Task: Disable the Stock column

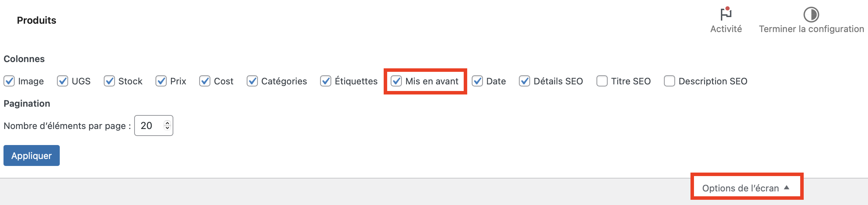Action: click(x=109, y=81)
